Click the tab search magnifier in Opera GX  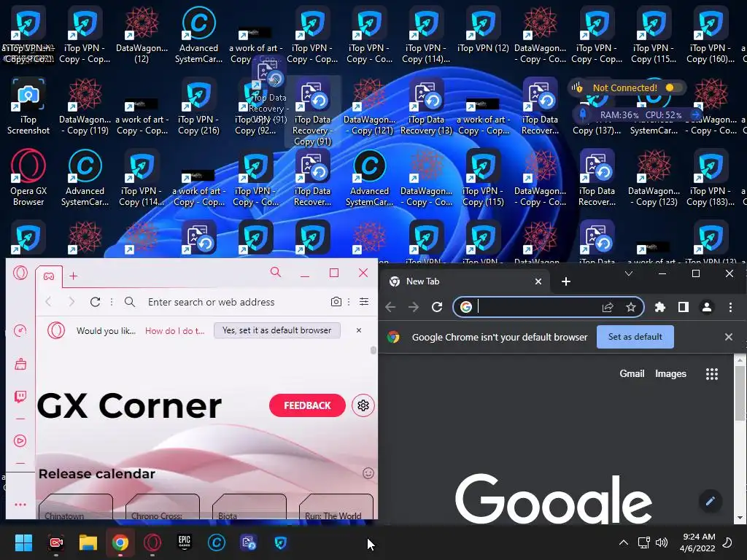[275, 272]
